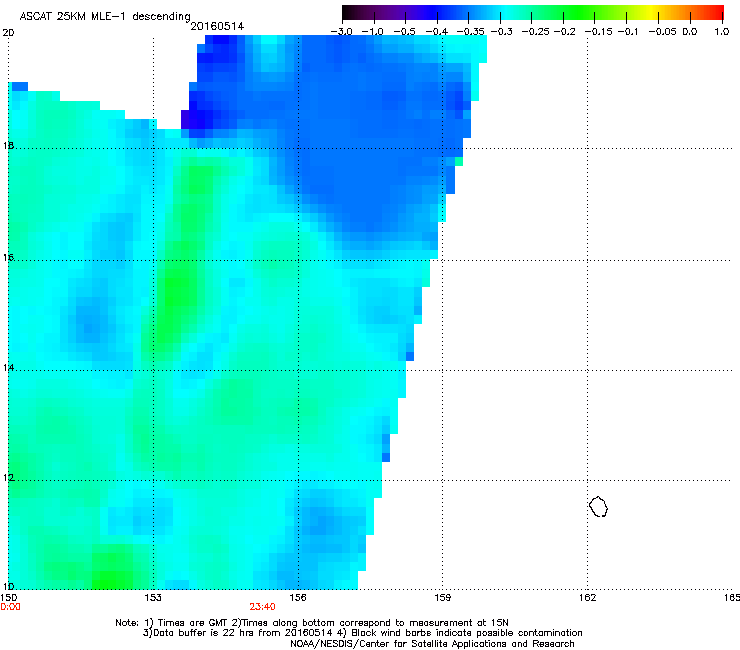
Task: Click the longitude label 162
Action: pos(587,598)
